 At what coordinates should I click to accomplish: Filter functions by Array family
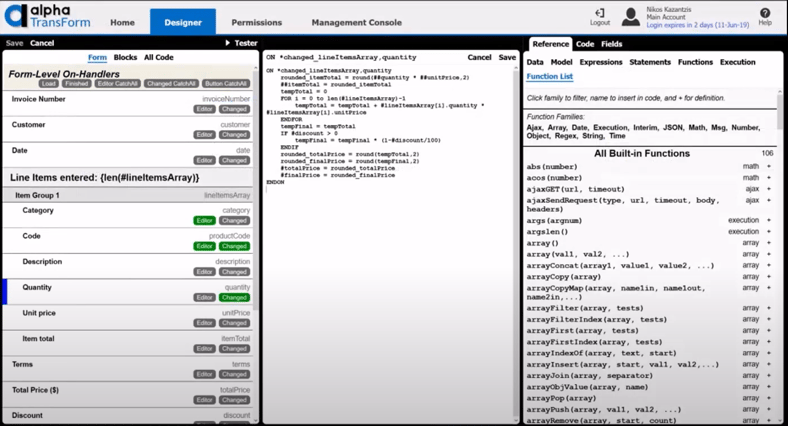click(557, 128)
